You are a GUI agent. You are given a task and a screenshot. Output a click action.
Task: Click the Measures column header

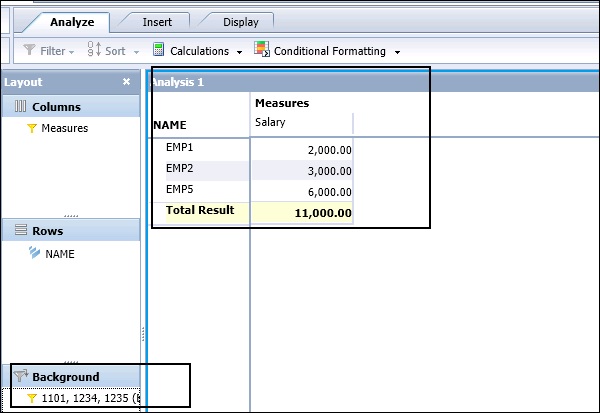pyautogui.click(x=282, y=103)
